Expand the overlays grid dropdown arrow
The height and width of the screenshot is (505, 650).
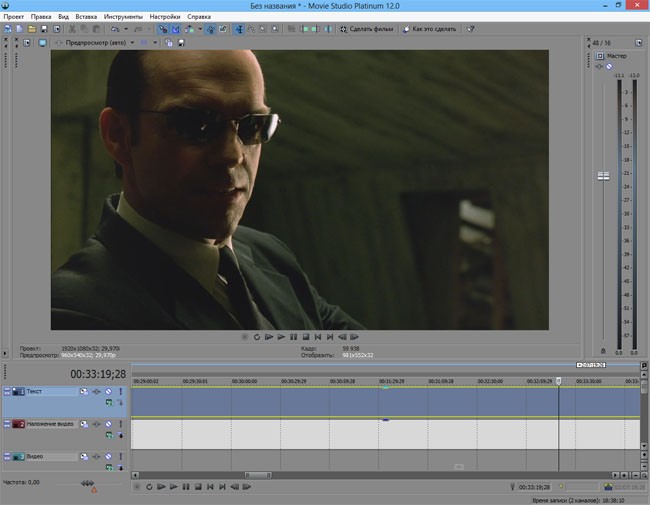click(x=155, y=43)
